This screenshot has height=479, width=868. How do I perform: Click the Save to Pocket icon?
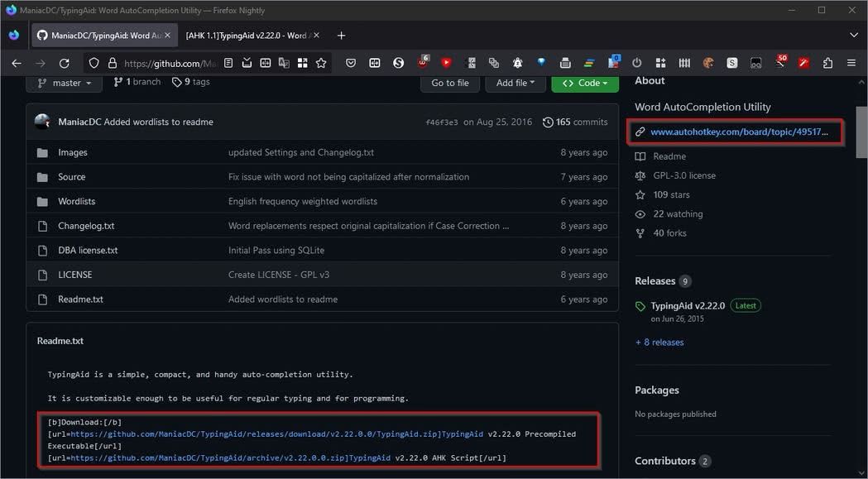pos(351,63)
